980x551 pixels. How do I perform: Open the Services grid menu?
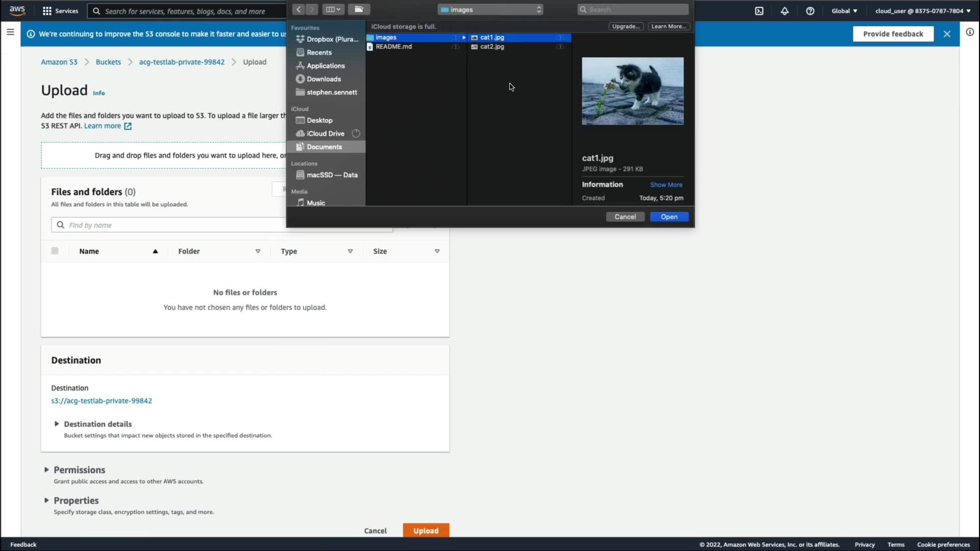(x=60, y=11)
